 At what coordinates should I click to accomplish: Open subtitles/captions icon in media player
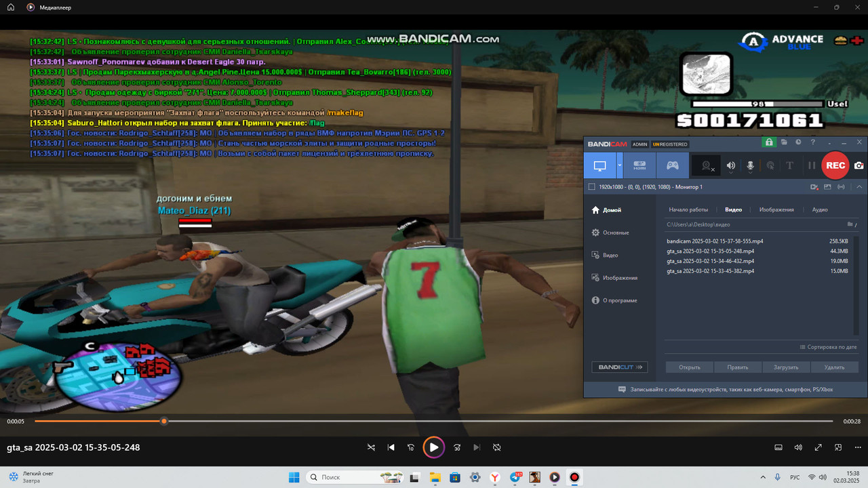778,447
